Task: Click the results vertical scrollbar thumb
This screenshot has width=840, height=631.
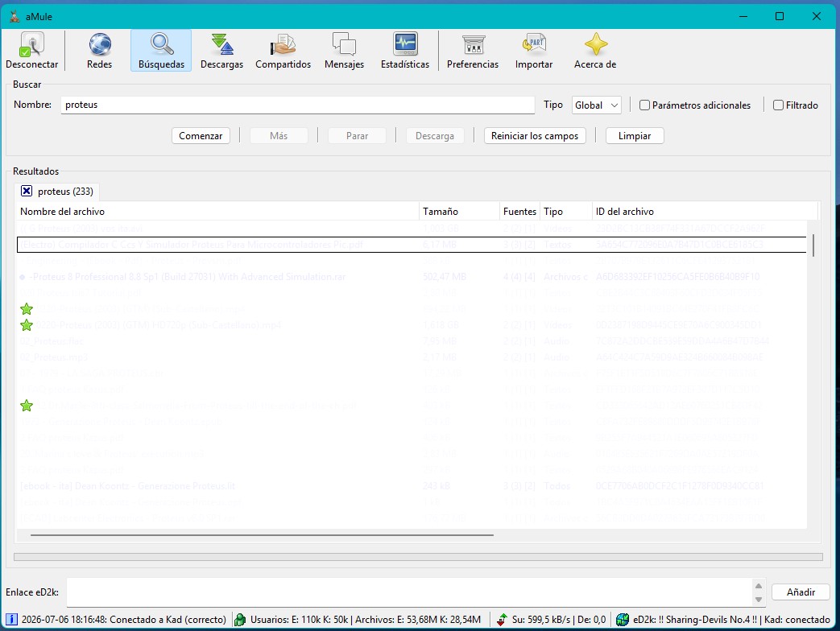Action: [813, 245]
